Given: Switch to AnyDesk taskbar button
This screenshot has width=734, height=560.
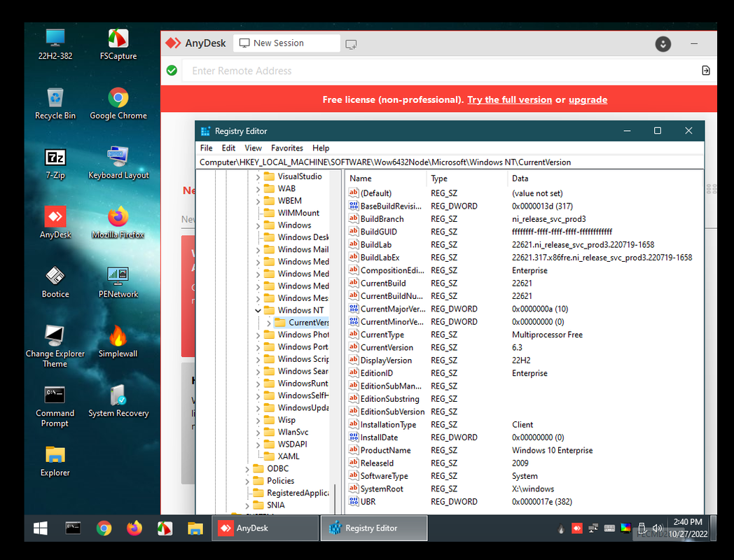Looking at the screenshot, I should (x=265, y=528).
